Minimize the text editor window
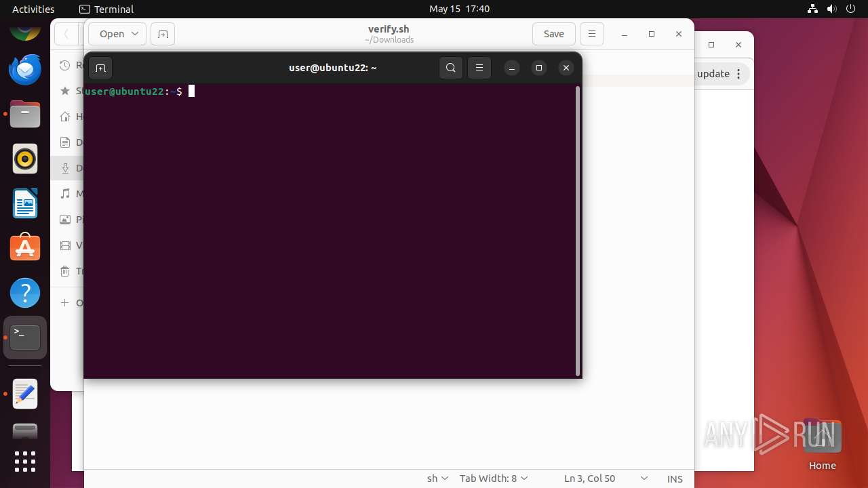Viewport: 868px width, 488px height. pyautogui.click(x=625, y=34)
